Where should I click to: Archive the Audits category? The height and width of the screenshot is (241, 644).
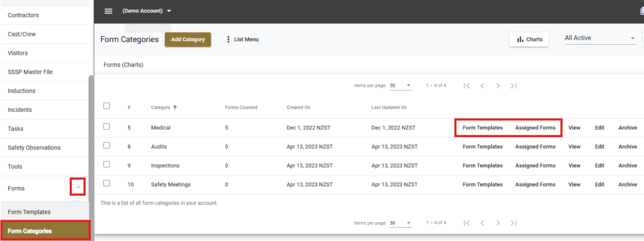click(628, 147)
